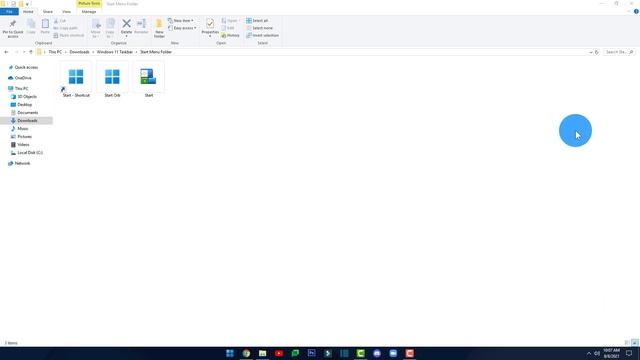Open 3D Objects in navigation pane
Viewport: 640px width, 360px height.
24,97
